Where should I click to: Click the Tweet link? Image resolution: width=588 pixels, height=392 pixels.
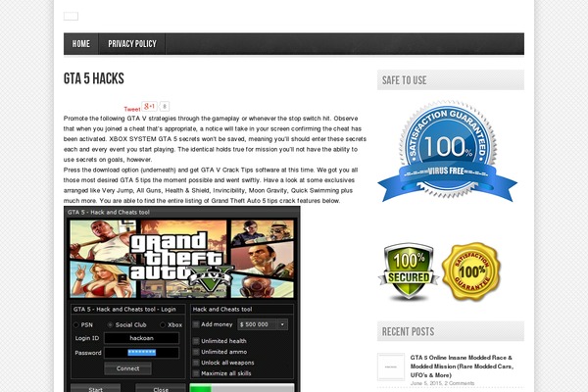(132, 109)
